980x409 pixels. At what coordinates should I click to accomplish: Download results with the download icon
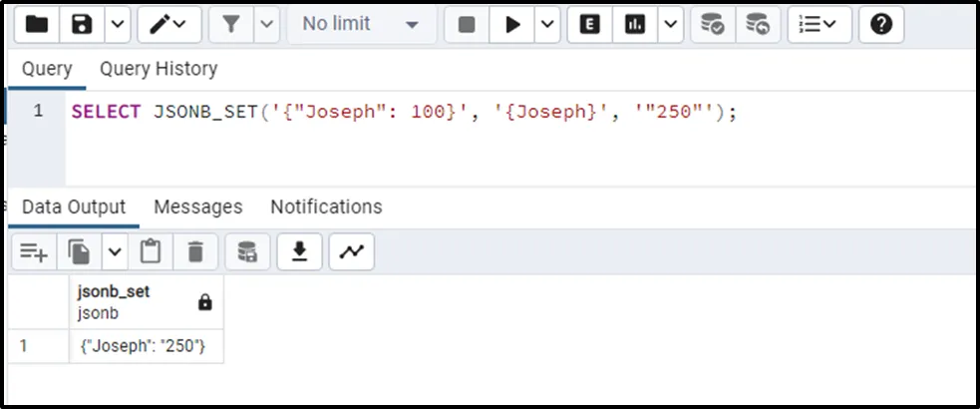tap(298, 252)
